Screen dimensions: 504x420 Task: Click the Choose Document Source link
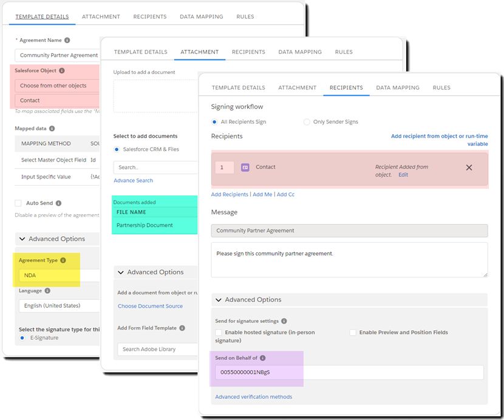150,307
